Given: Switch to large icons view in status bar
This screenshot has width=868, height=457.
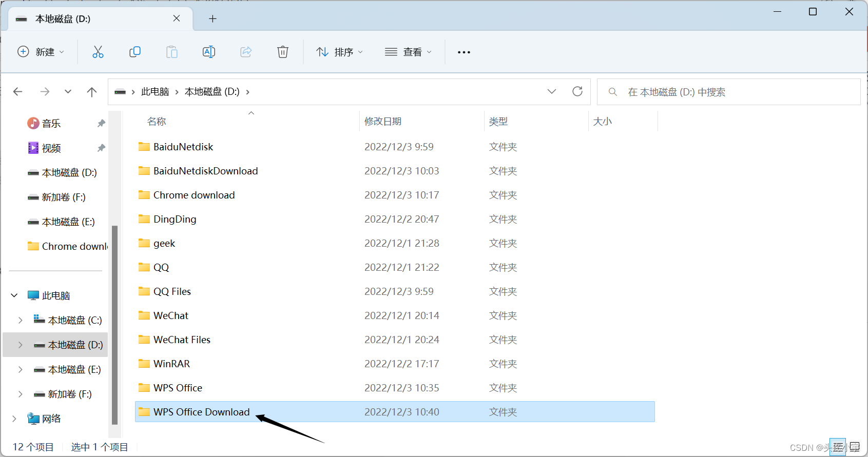Looking at the screenshot, I should coord(855,447).
